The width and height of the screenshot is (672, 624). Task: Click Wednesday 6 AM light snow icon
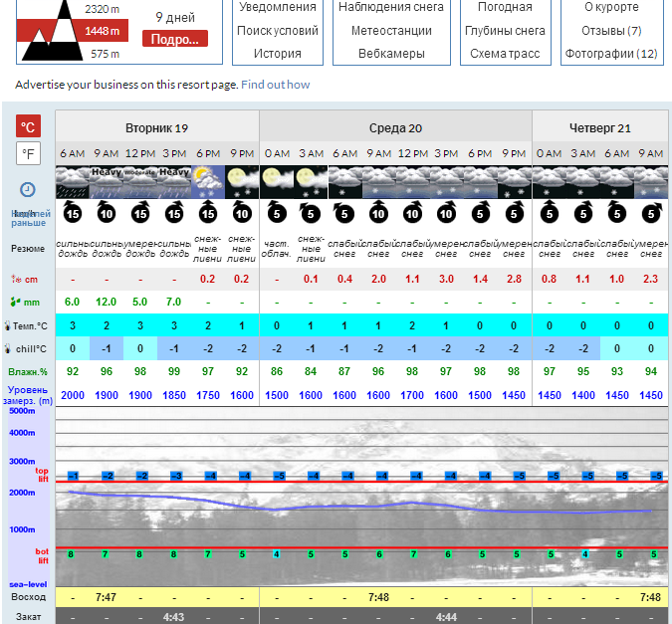[x=344, y=182]
